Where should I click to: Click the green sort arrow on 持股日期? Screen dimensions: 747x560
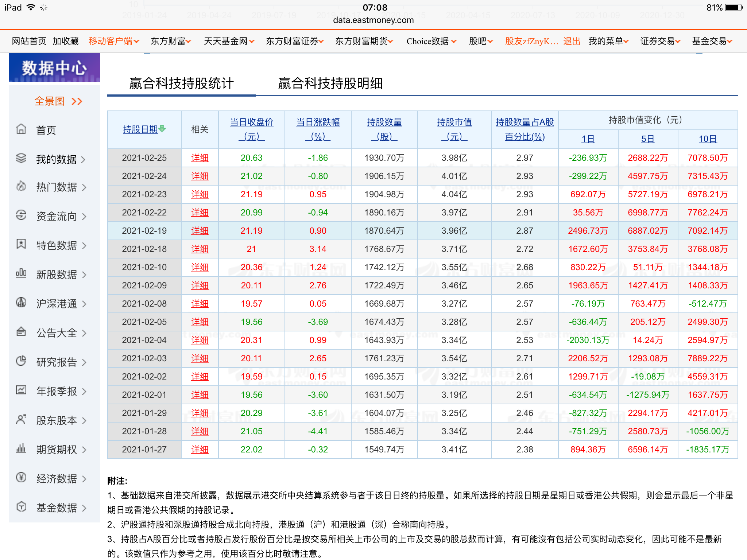[162, 129]
